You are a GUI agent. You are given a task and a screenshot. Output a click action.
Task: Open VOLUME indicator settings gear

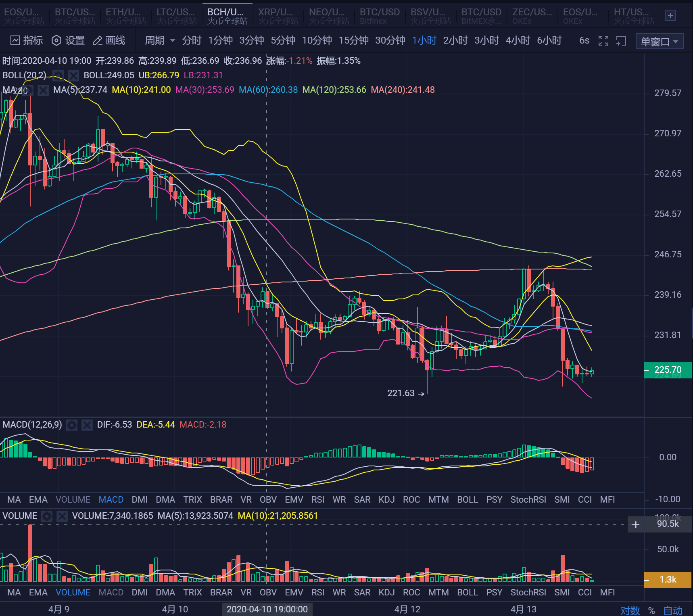coord(47,516)
